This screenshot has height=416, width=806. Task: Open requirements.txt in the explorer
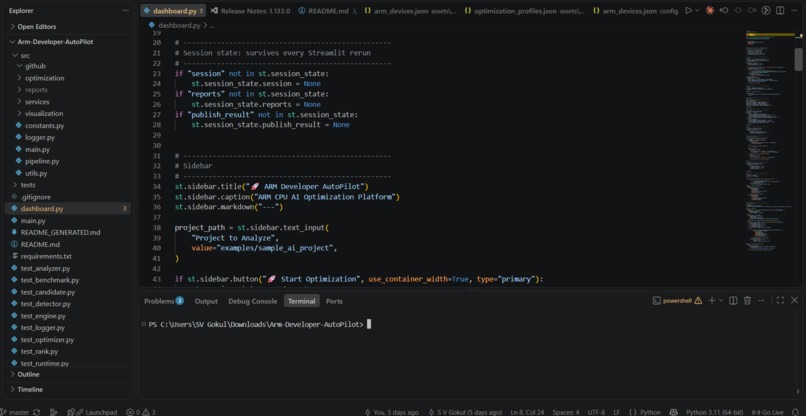(x=46, y=256)
